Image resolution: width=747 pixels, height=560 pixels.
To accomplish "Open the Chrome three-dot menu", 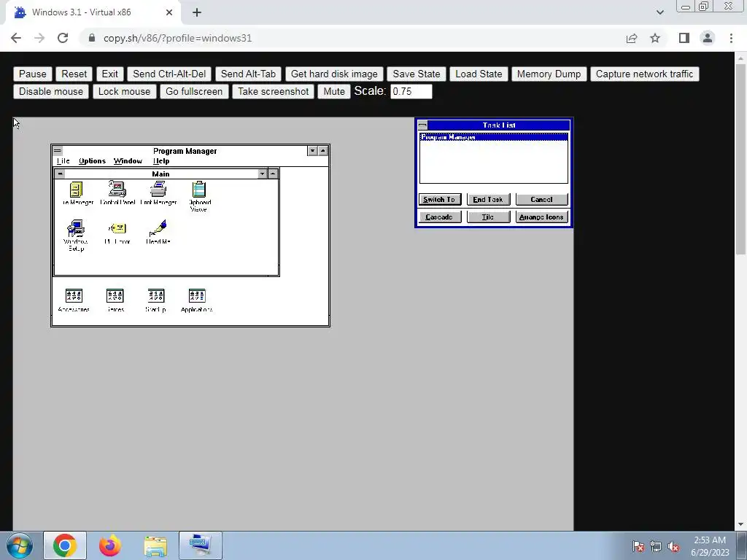I will pos(731,38).
